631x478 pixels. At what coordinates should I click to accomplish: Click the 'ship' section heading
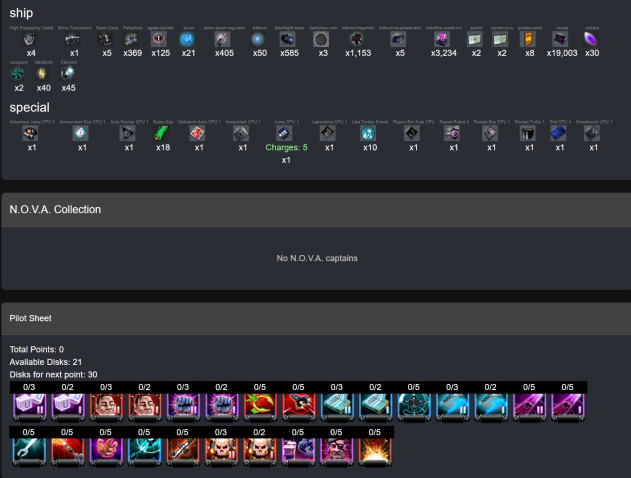pyautogui.click(x=21, y=13)
